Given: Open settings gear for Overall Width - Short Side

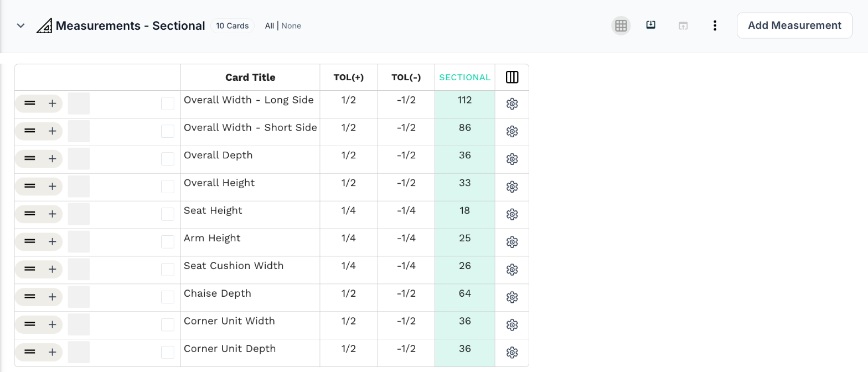Looking at the screenshot, I should point(512,132).
